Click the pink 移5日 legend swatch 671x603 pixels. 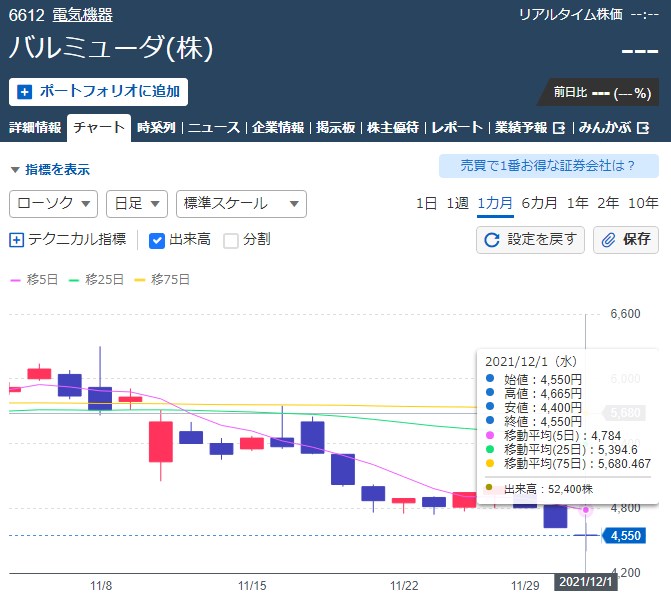pos(15,280)
